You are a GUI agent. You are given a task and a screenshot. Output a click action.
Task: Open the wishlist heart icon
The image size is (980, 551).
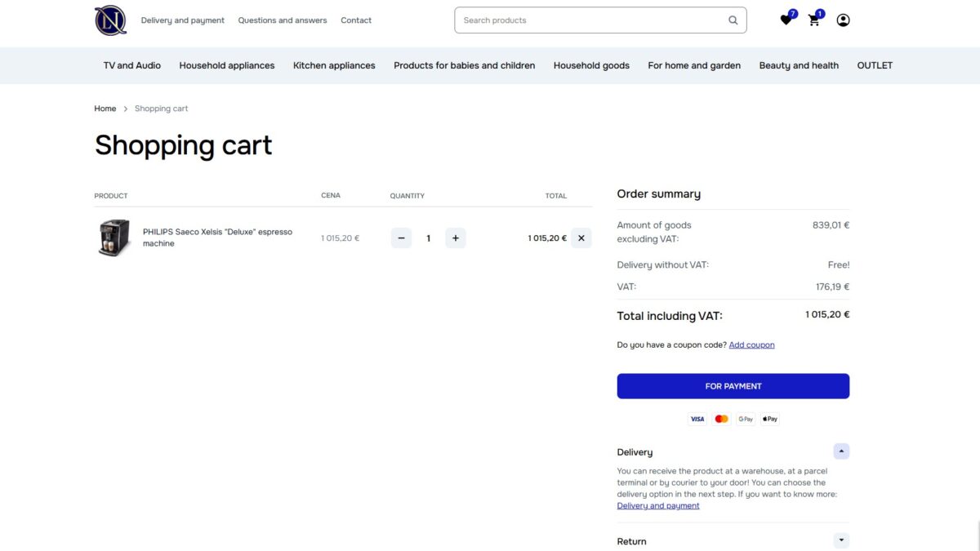point(786,20)
